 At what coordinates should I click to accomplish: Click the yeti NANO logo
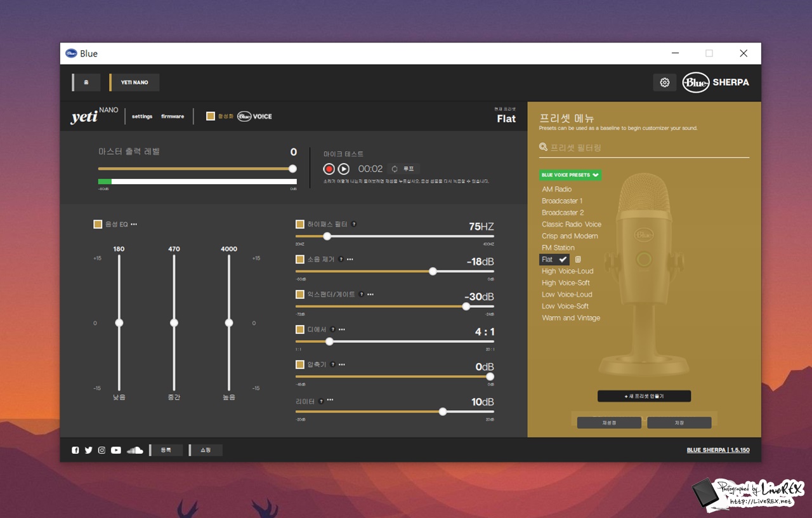[x=94, y=116]
